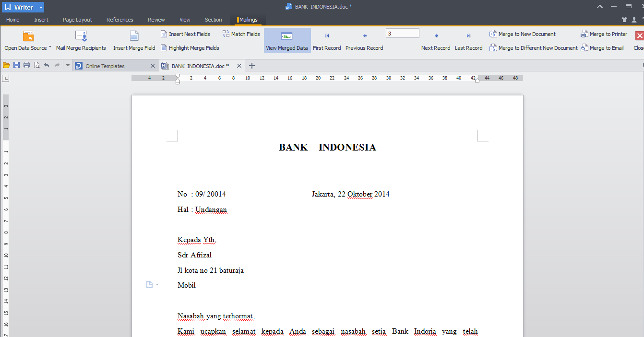Click the BANK INDONESIA heading text
This screenshot has width=644, height=337.
point(327,147)
